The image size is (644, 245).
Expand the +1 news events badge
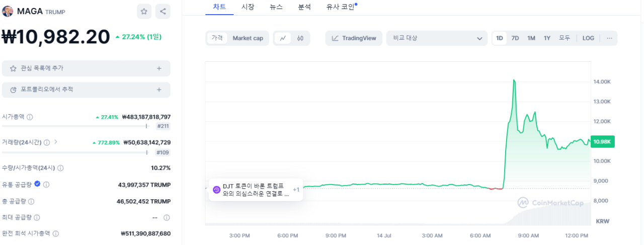pyautogui.click(x=296, y=190)
